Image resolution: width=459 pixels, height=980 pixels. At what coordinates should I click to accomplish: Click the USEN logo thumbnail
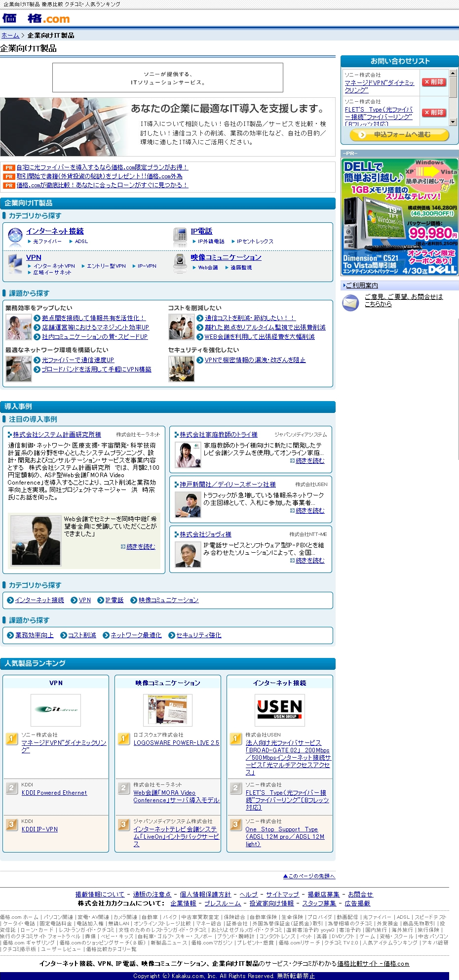click(280, 710)
